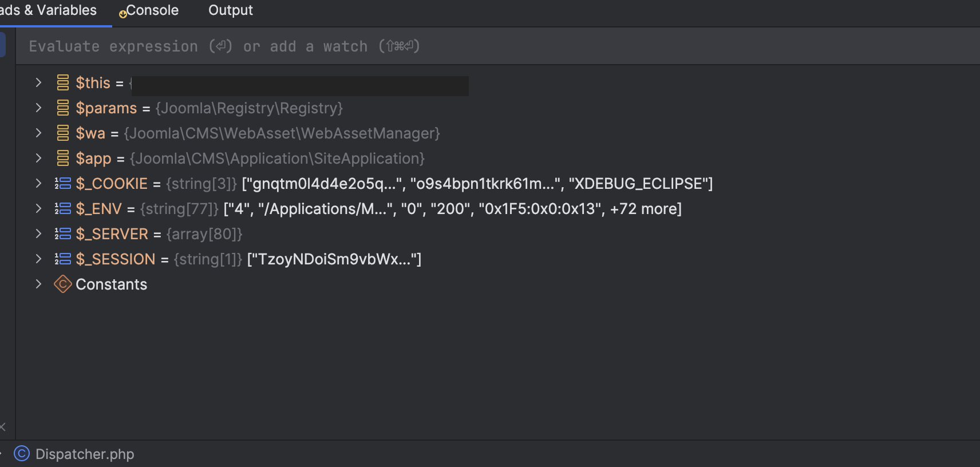Click the "+72 more" text in $_ENV
This screenshot has height=467, width=980.
click(x=643, y=209)
